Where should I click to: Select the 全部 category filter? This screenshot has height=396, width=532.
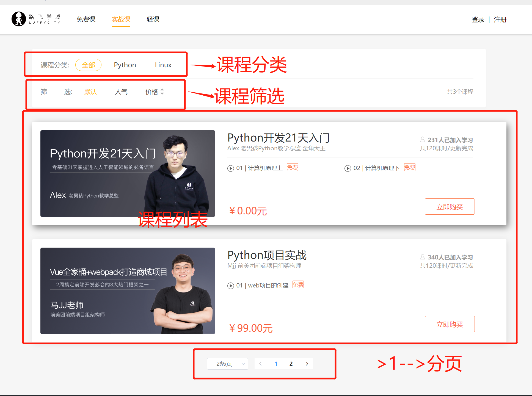pyautogui.click(x=88, y=65)
